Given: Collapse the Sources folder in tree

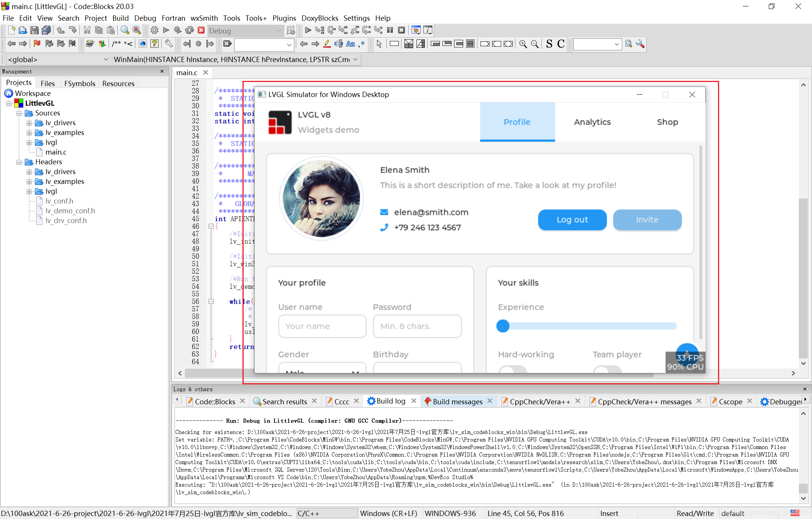Looking at the screenshot, I should coord(19,113).
